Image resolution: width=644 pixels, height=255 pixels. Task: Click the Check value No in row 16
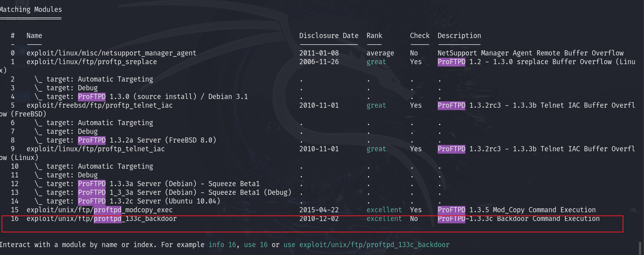[414, 219]
